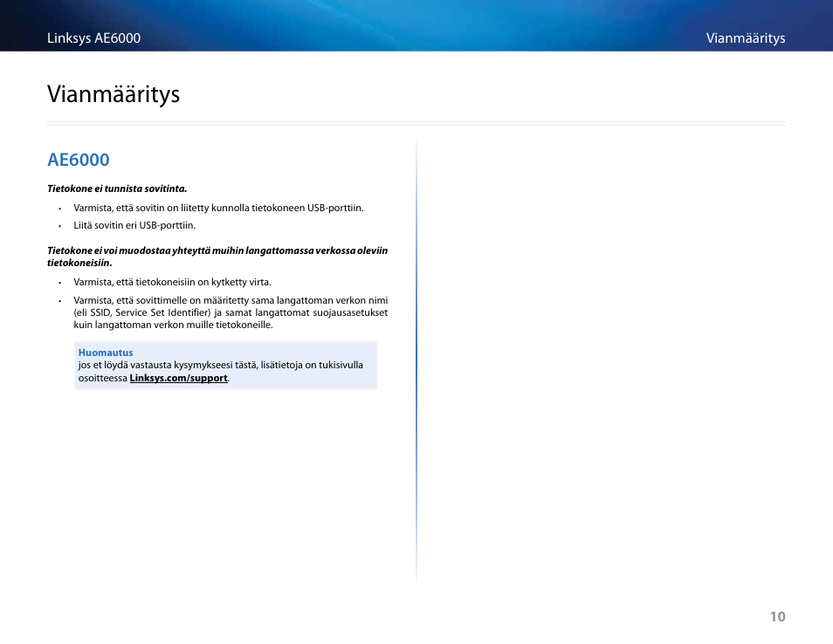Click bullet about "sama langattoman verkon nimi"
This screenshot has width=833, height=644.
231,312
